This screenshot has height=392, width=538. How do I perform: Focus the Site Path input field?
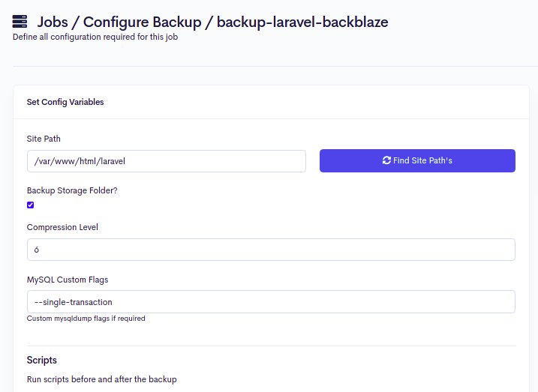[x=166, y=161]
